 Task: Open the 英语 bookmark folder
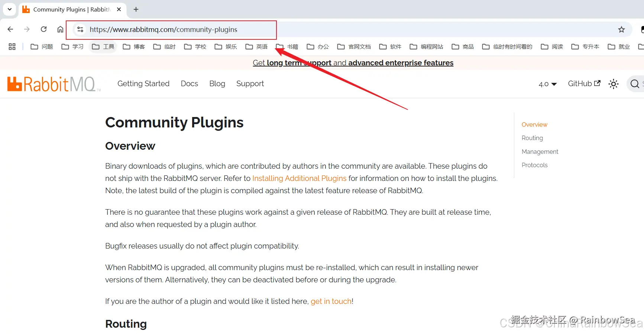[257, 46]
